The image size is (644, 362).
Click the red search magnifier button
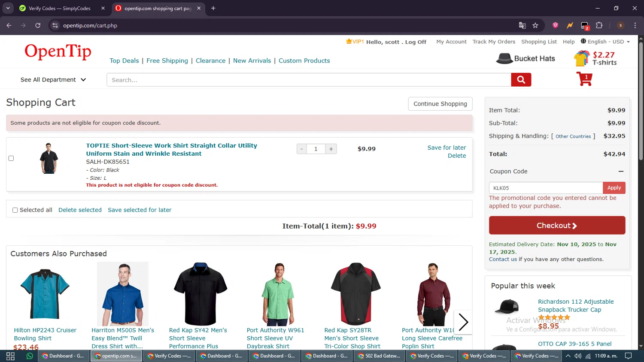[521, 80]
